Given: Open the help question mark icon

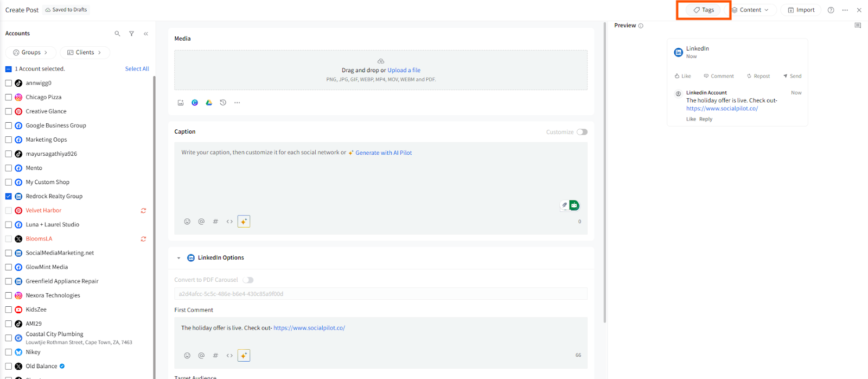Looking at the screenshot, I should [x=831, y=10].
